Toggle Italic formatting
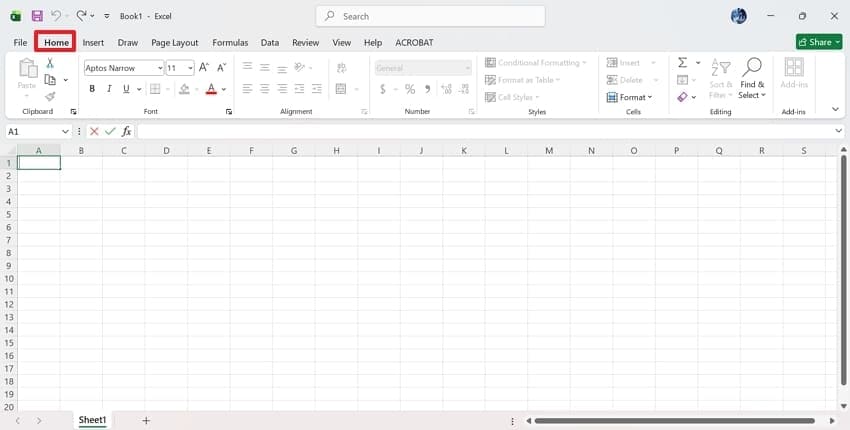This screenshot has height=430, width=850. [109, 88]
